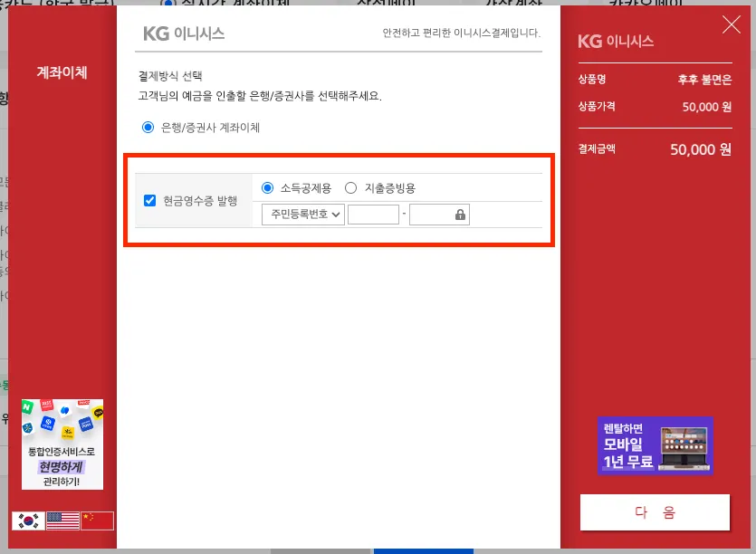Open the 렌탈하면 모바일 1년 무료 banner
Image resolution: width=756 pixels, height=554 pixels.
click(656, 445)
